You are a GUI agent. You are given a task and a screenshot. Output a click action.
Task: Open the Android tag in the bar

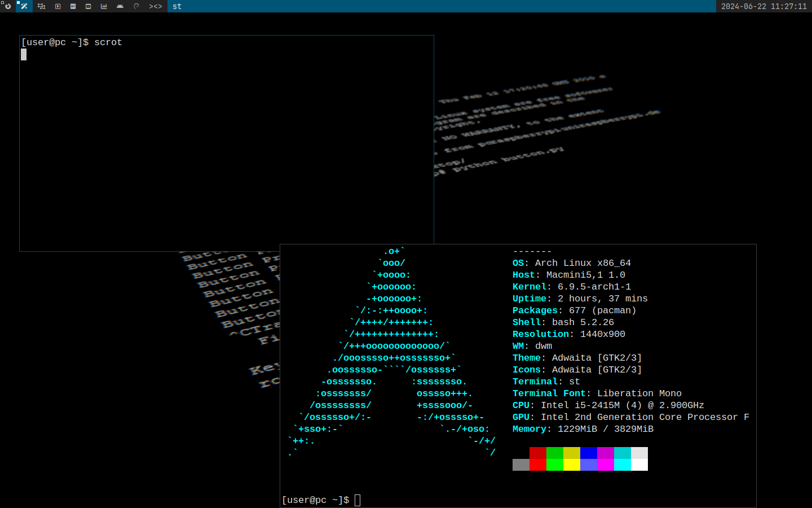coord(120,6)
